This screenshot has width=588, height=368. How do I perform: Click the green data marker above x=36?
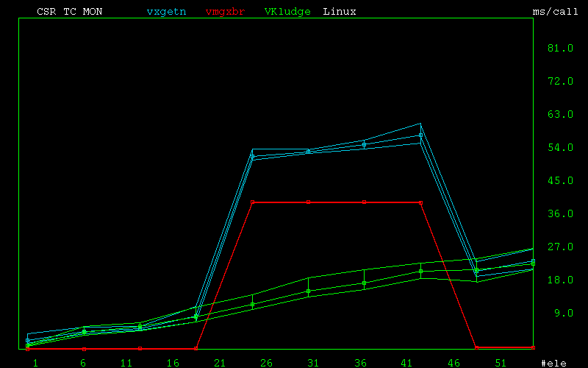pyautogui.click(x=364, y=283)
